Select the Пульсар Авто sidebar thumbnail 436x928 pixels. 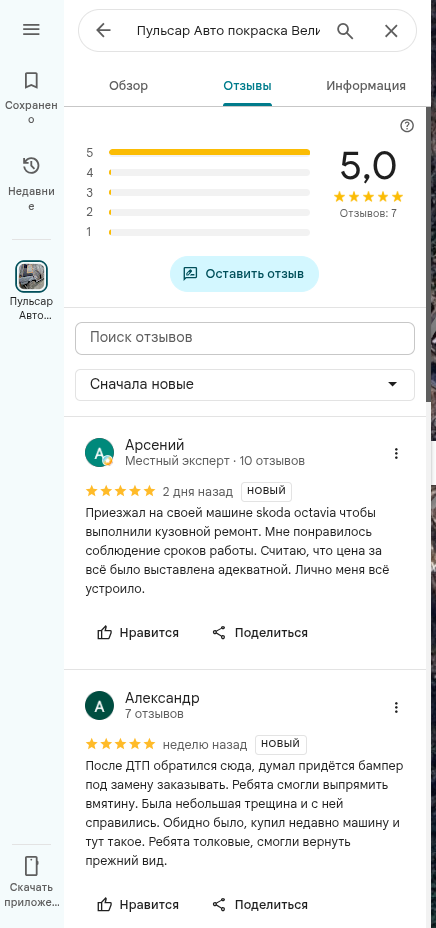[31, 276]
